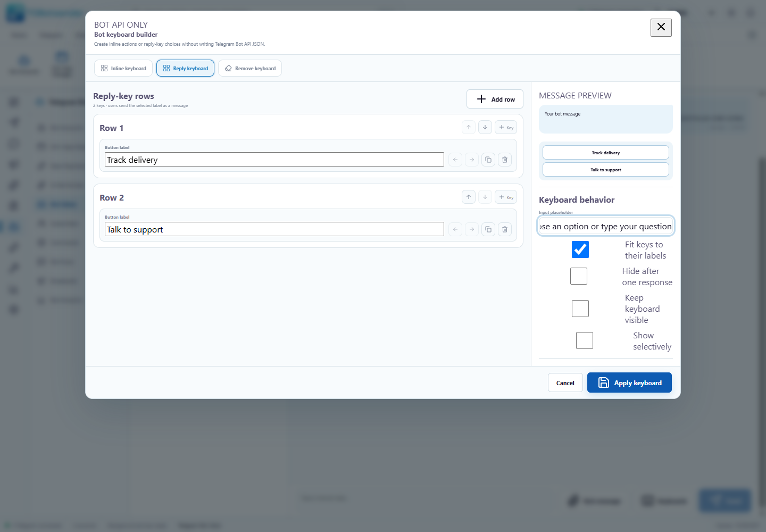Click Track delivery preview key
This screenshot has height=532, width=766.
pyautogui.click(x=606, y=153)
